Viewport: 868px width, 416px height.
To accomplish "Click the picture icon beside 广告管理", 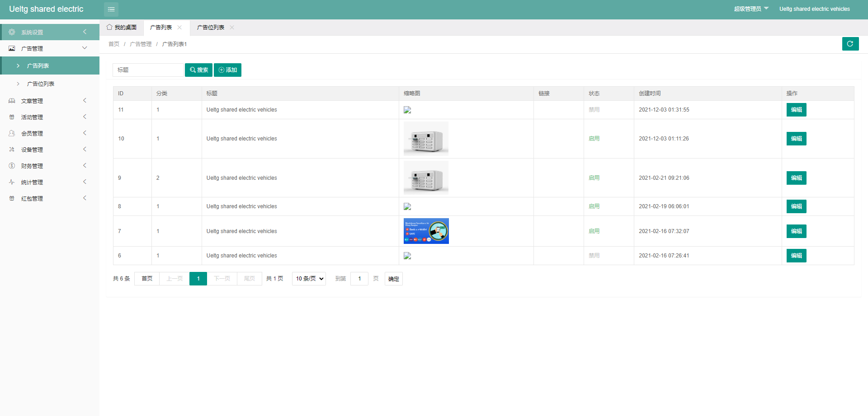I will (x=12, y=48).
